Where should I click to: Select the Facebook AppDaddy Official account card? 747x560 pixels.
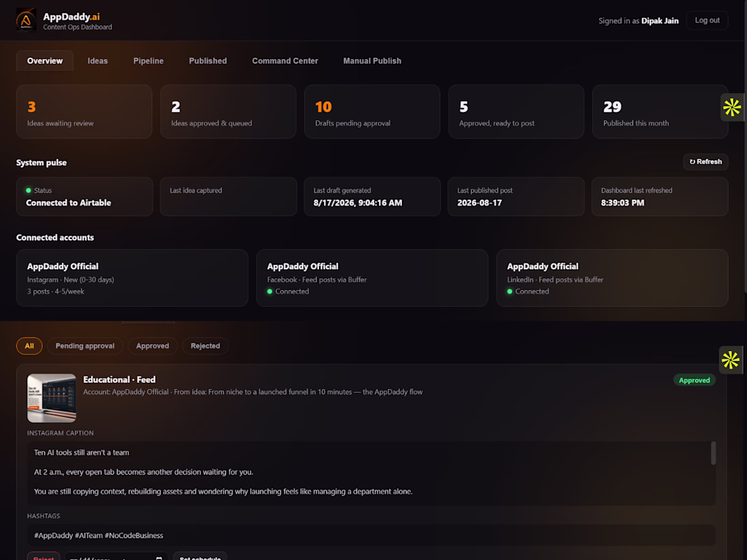(372, 278)
